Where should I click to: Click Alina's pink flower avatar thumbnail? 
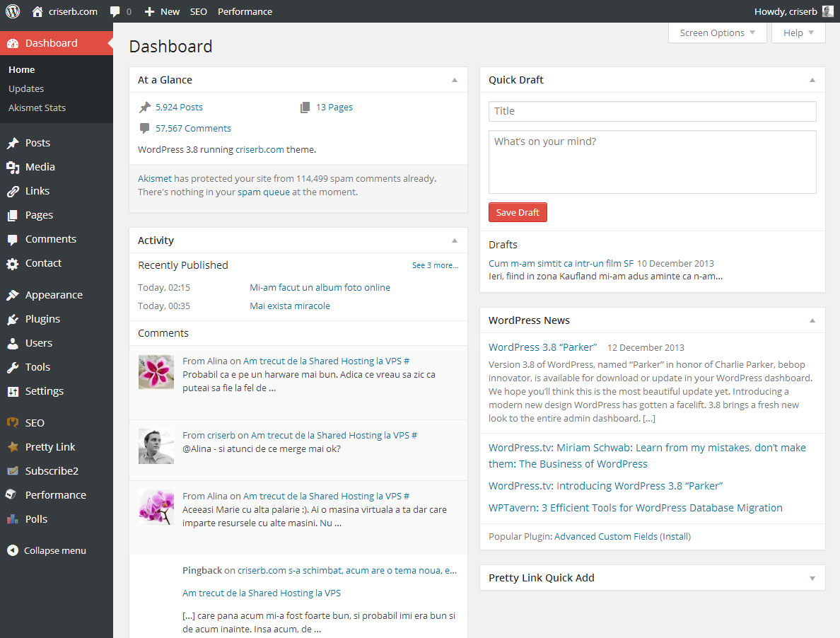[x=156, y=372]
